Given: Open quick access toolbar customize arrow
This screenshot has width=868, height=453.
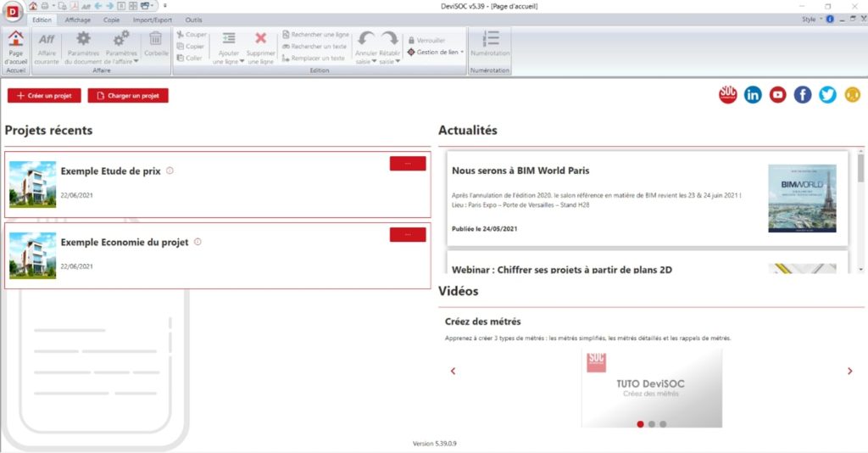Looking at the screenshot, I should pyautogui.click(x=165, y=6).
